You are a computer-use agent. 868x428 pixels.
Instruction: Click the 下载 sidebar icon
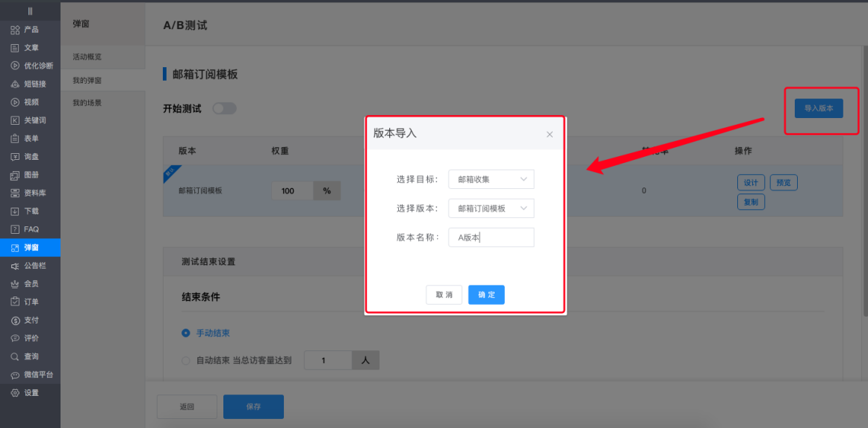click(16, 211)
